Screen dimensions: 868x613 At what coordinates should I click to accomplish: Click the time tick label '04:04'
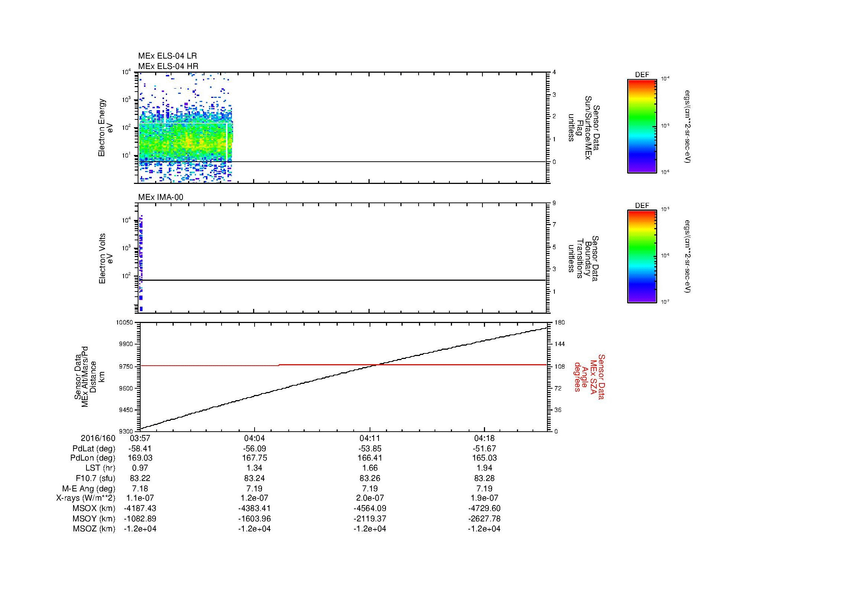255,438
